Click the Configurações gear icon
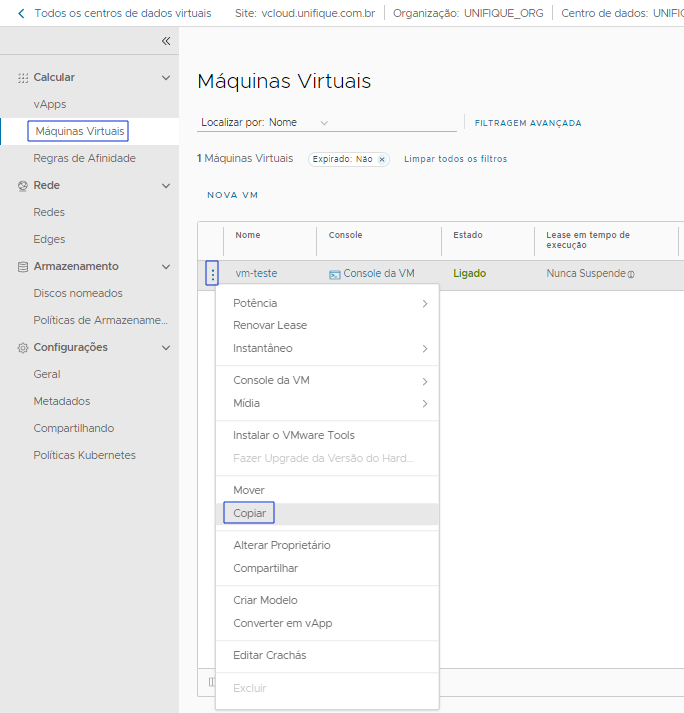 coord(23,348)
